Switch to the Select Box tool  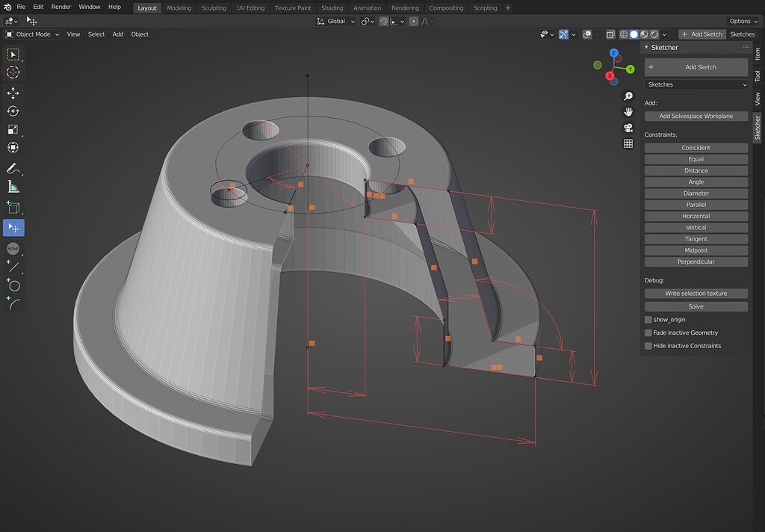tap(13, 54)
